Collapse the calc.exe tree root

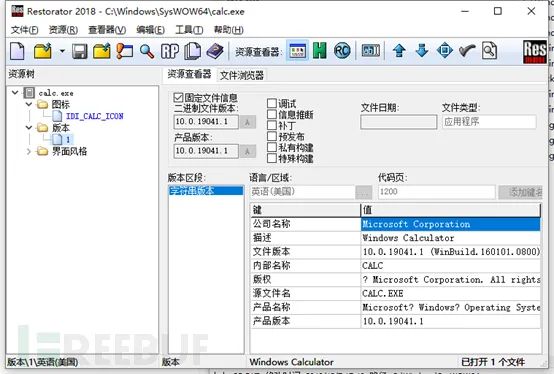pos(15,93)
